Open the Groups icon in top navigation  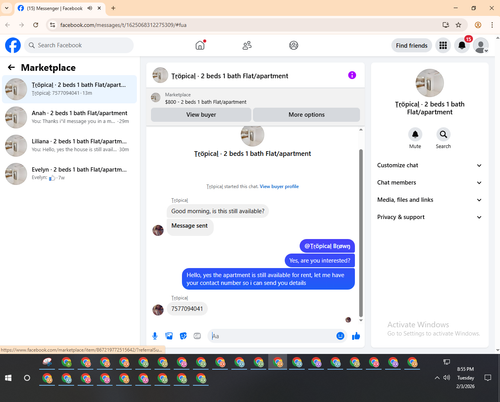click(294, 45)
